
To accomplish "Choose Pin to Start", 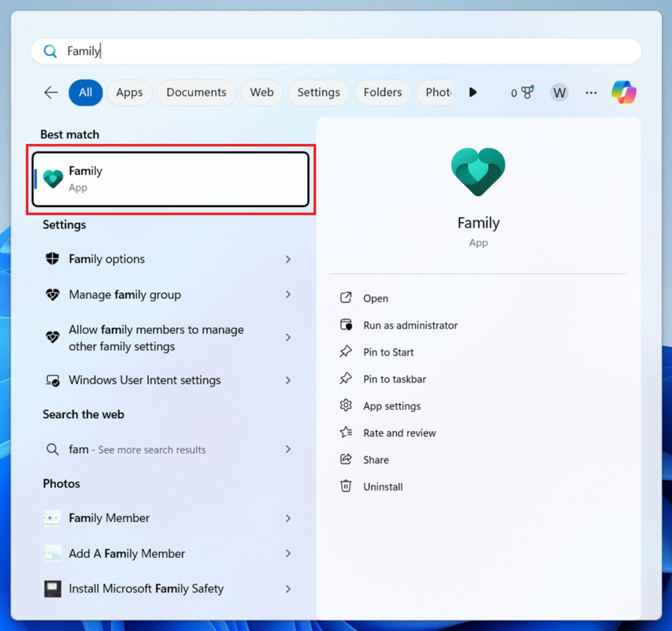I will [x=388, y=353].
